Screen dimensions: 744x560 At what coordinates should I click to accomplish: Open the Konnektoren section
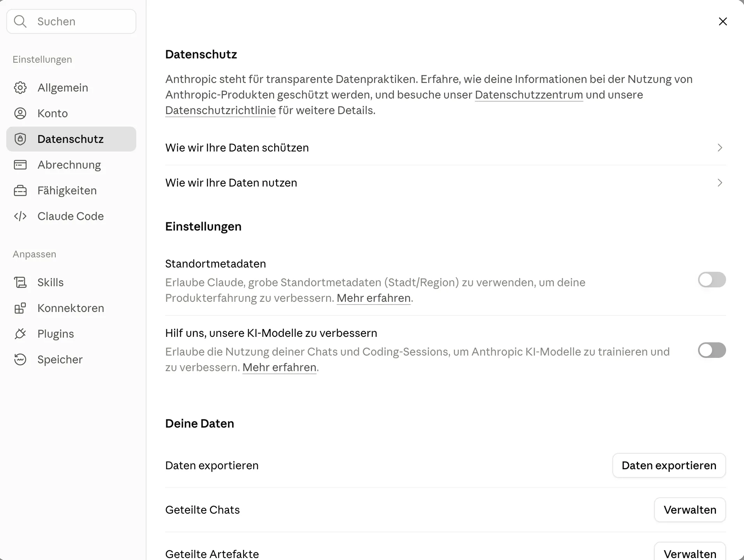tap(71, 308)
